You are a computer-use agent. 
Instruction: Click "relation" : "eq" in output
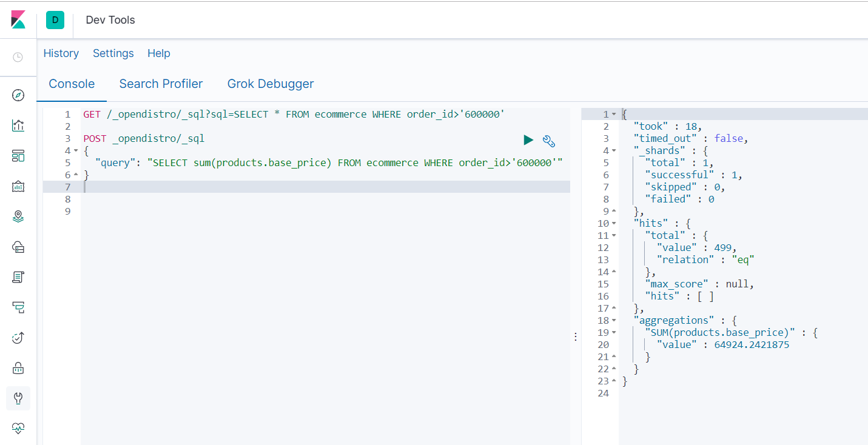pyautogui.click(x=705, y=259)
